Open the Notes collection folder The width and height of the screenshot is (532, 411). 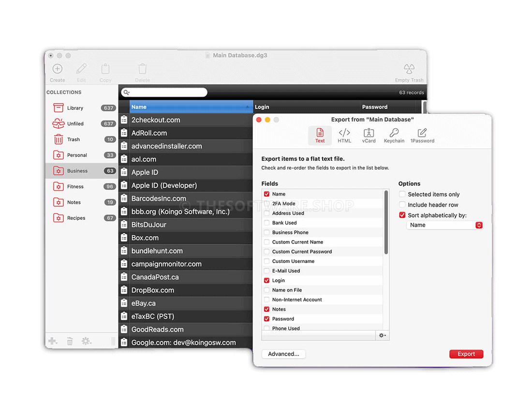coord(59,202)
